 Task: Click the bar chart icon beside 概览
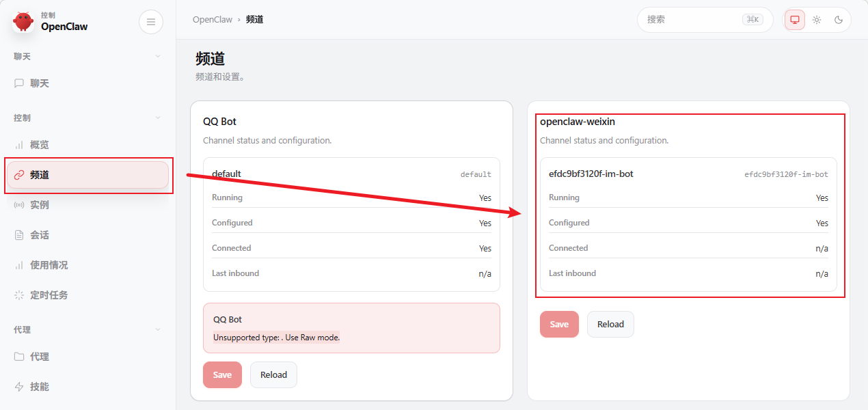point(19,145)
